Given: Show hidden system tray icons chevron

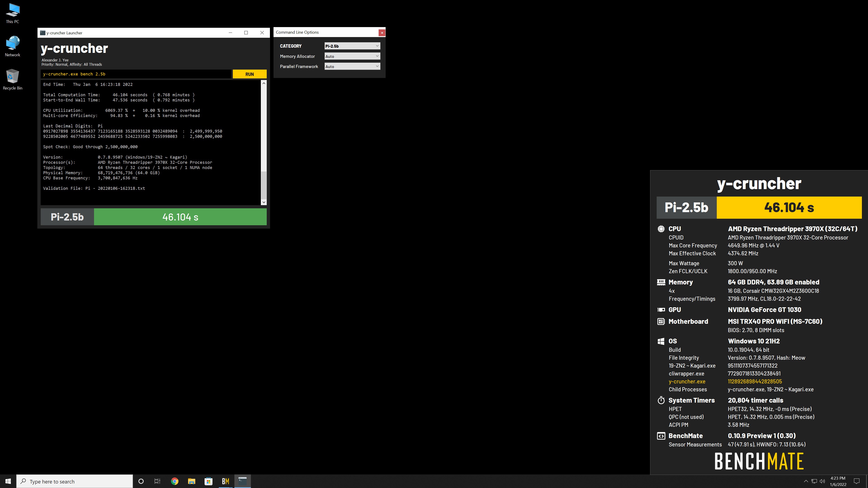Looking at the screenshot, I should [806, 481].
